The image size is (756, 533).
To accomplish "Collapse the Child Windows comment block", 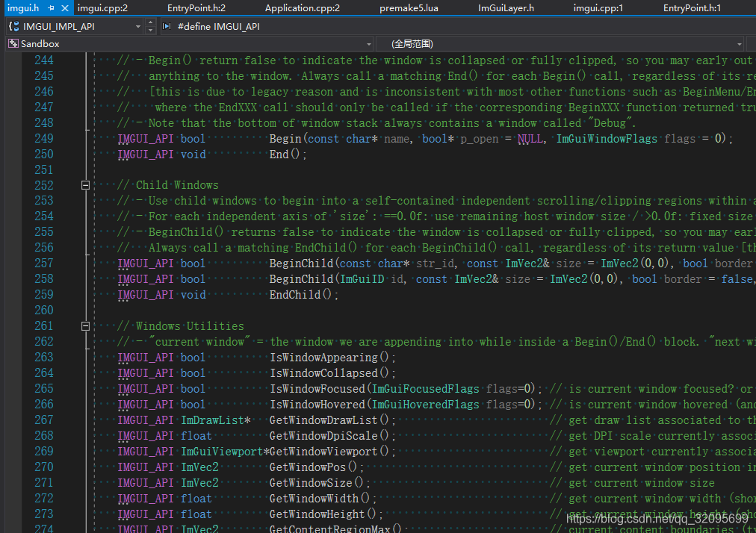I will coord(85,185).
